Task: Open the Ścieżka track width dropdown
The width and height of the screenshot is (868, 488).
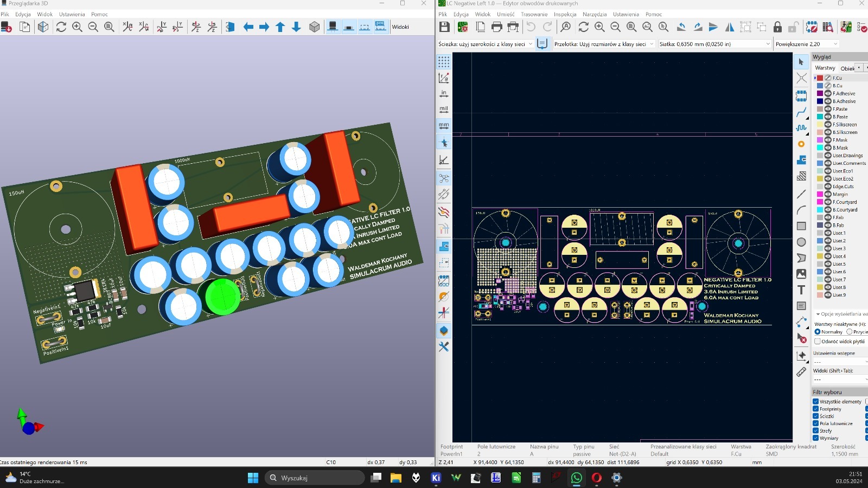Action: coord(486,44)
